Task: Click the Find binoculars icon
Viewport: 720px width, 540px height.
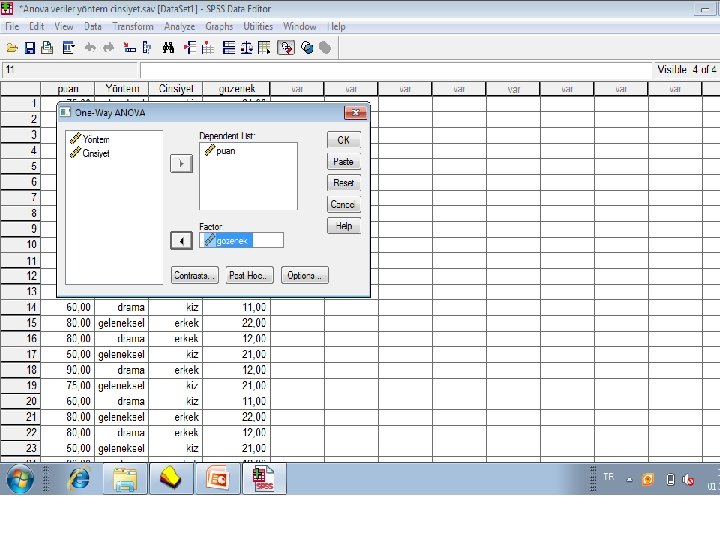Action: click(169, 48)
